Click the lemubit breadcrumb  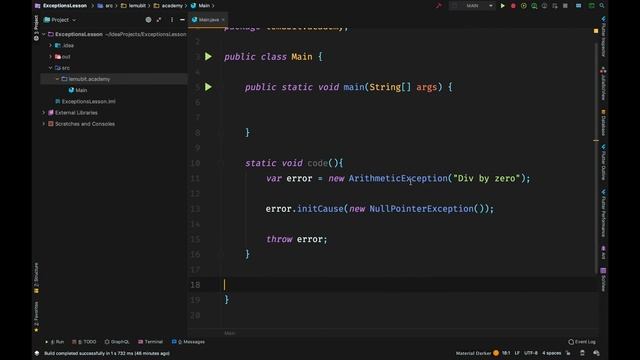[x=133, y=6]
